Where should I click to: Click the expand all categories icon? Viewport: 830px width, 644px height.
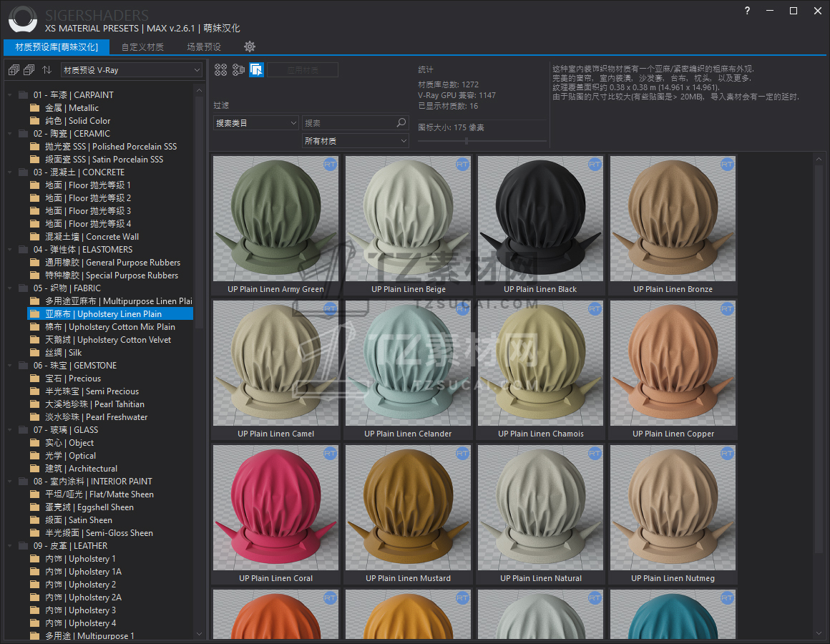click(14, 70)
